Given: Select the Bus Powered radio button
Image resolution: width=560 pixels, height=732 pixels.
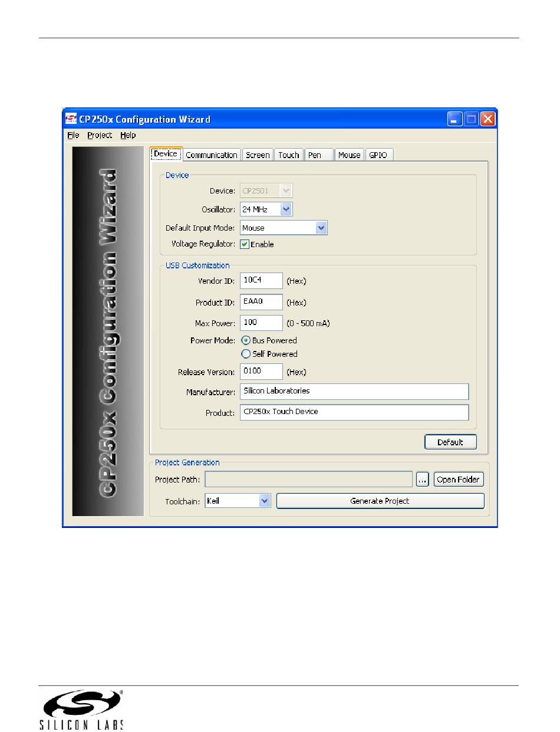Looking at the screenshot, I should coord(246,340).
